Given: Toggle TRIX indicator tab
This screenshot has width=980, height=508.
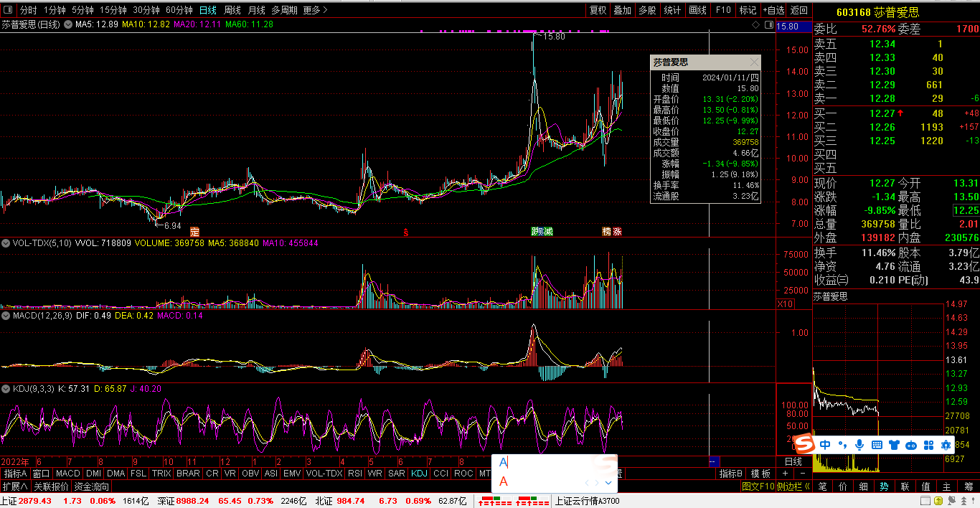Looking at the screenshot, I should pos(161,474).
